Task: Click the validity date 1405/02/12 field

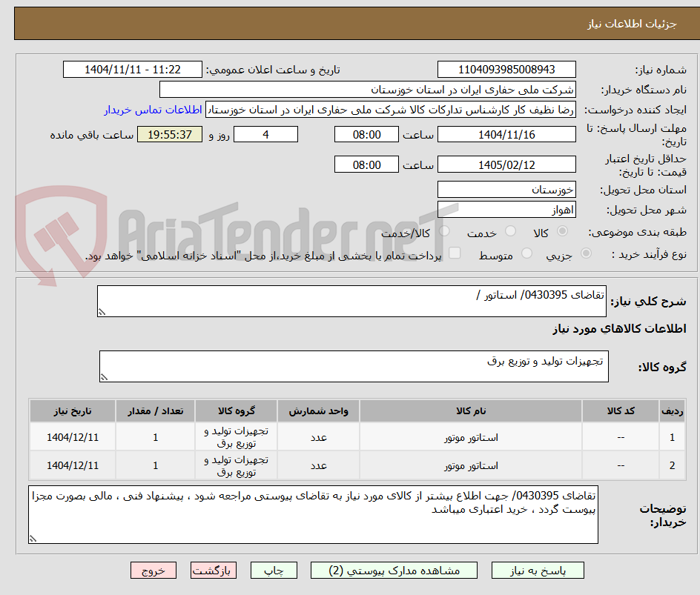Action: [506, 164]
